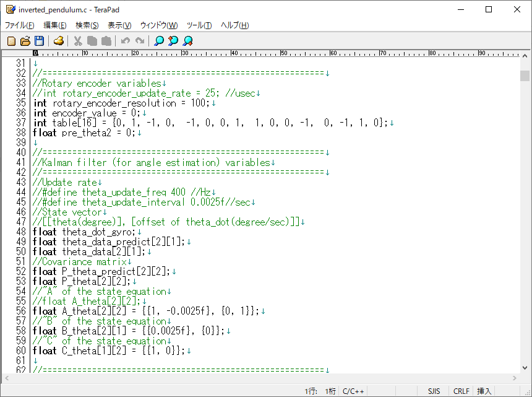
Task: Click line number 35 in the gutter
Action: (21, 103)
